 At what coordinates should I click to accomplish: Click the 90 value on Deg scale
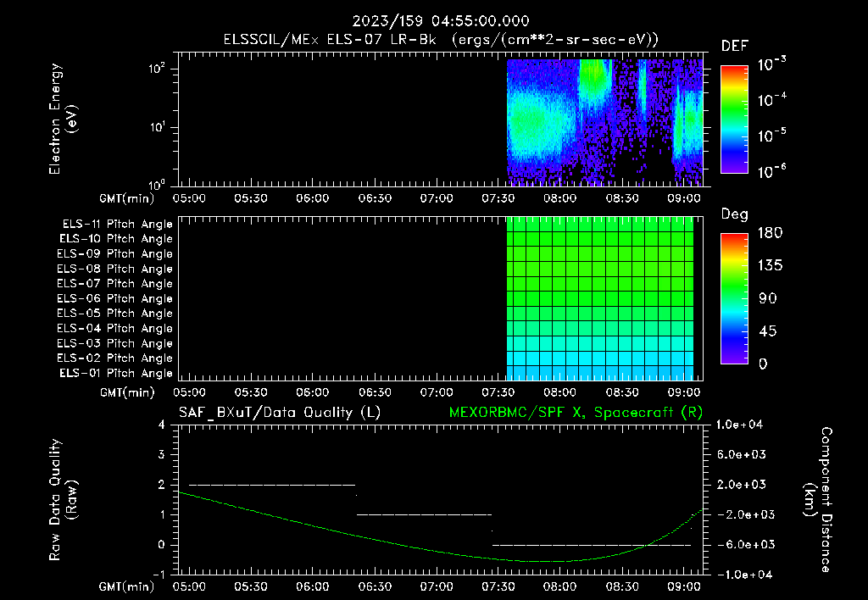click(768, 298)
